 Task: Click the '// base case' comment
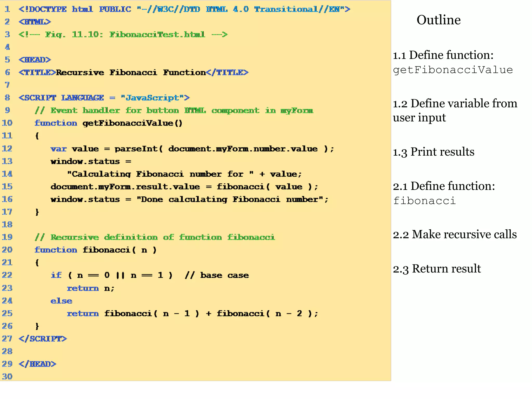[217, 275]
